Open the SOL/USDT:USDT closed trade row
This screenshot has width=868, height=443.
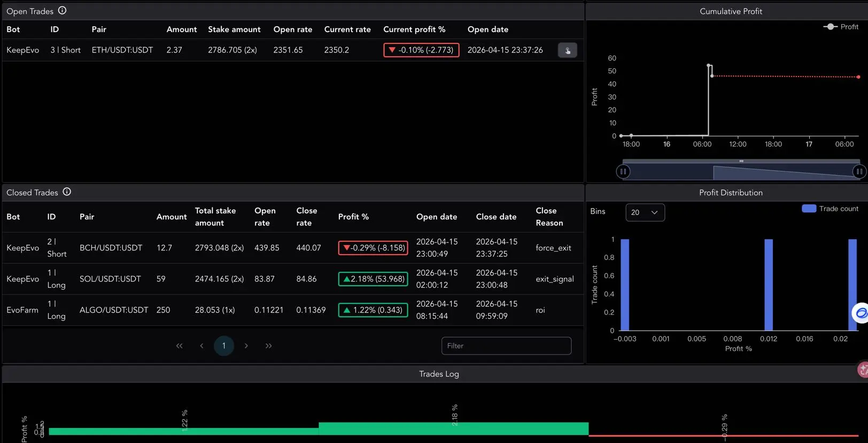[110, 279]
